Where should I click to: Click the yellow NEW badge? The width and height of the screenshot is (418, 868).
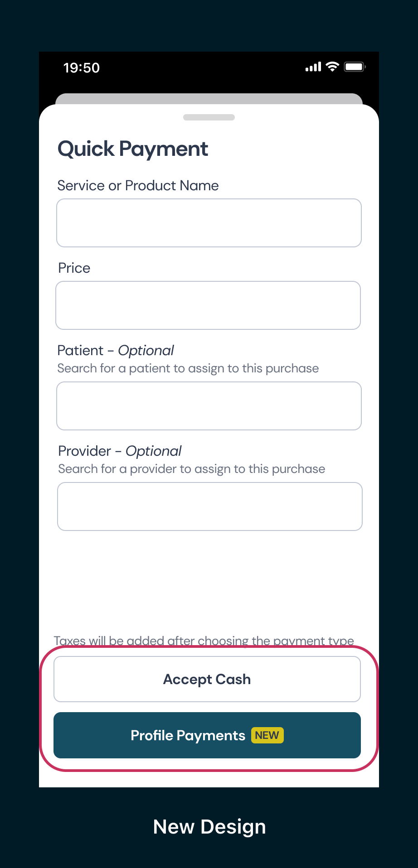(267, 735)
